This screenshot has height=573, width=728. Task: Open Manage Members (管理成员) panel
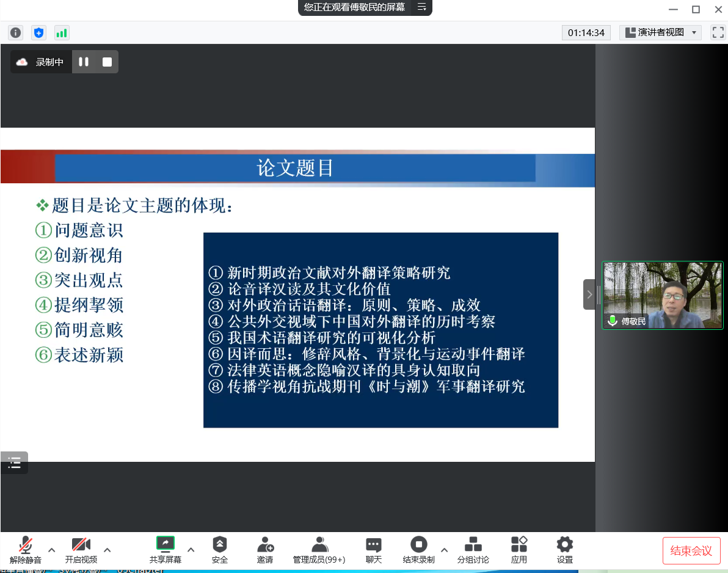click(x=319, y=549)
